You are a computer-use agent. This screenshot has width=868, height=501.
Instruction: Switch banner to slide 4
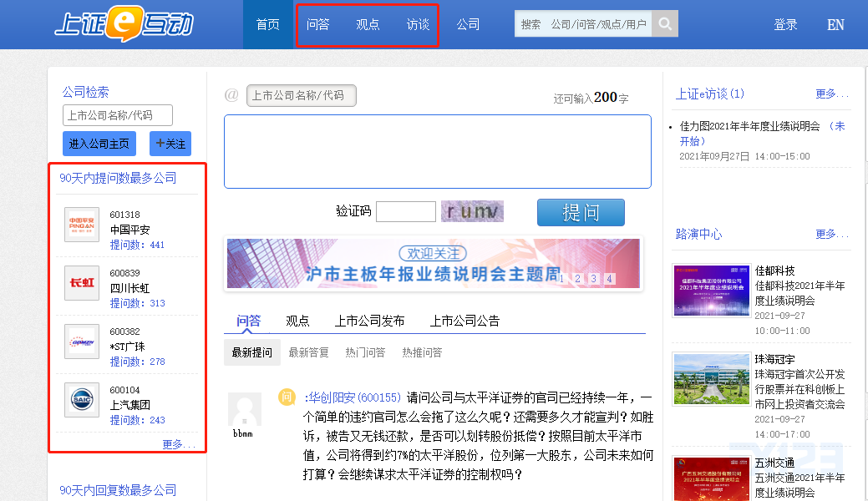pos(610,278)
